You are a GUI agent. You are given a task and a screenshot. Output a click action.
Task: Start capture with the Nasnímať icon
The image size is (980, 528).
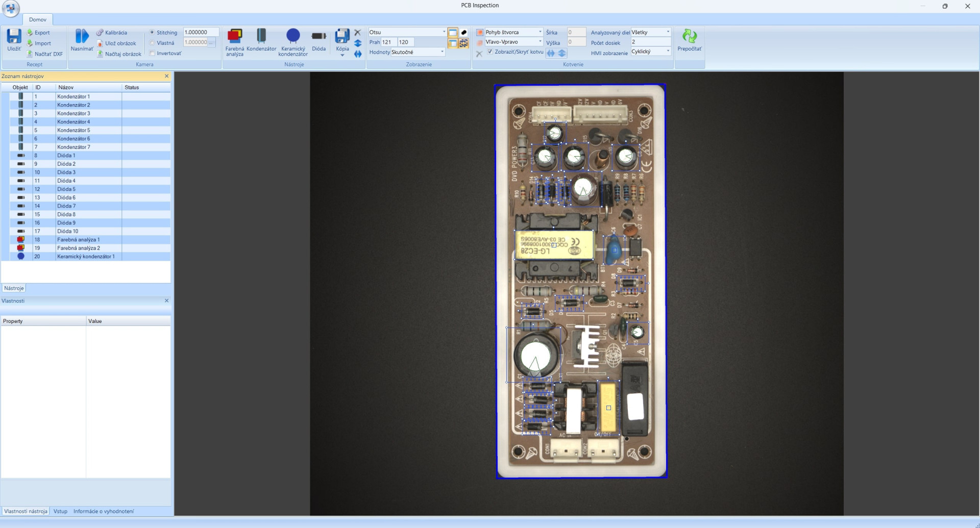82,37
